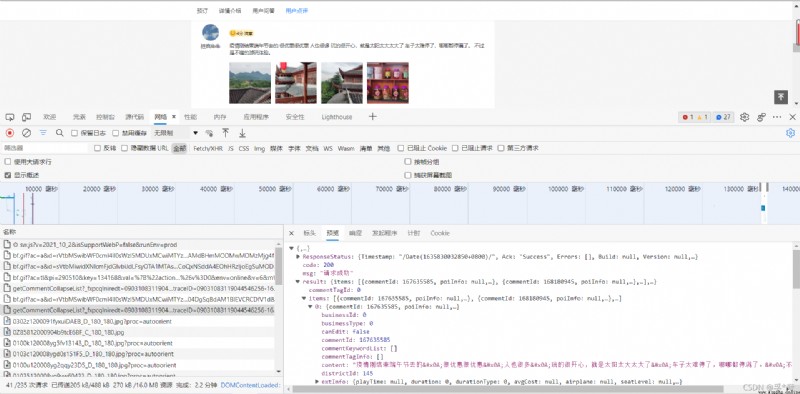Stop network recording with red record icon
This screenshot has height=394, width=800.
pyautogui.click(x=10, y=133)
